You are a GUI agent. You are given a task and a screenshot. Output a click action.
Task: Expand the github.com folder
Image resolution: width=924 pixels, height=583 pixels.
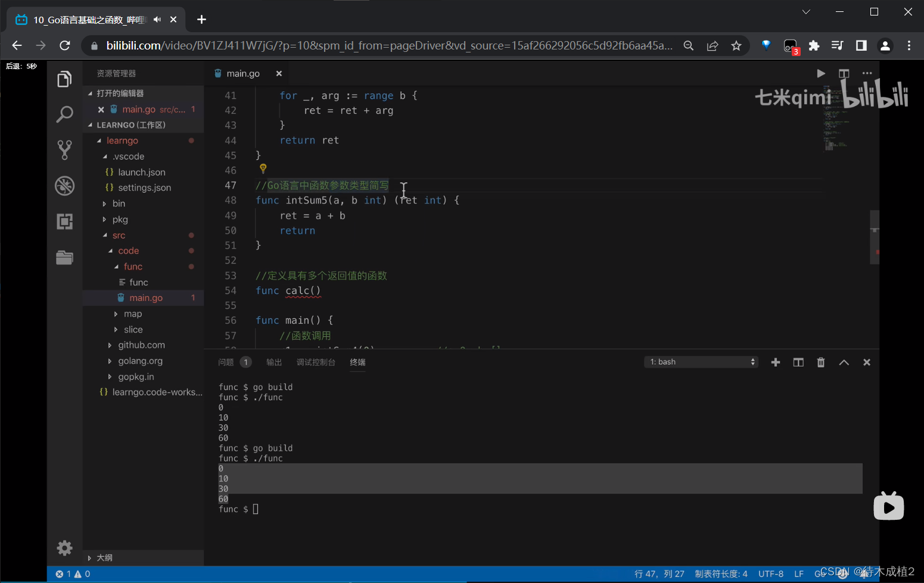pos(110,345)
